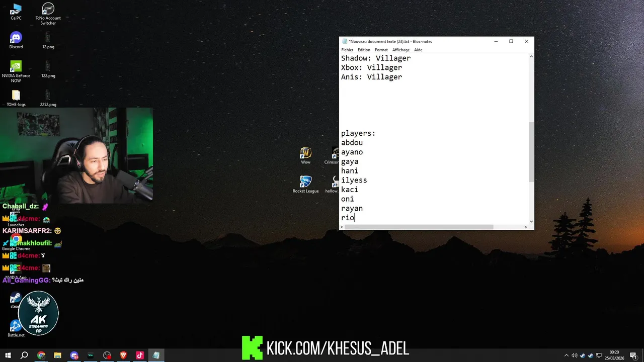This screenshot has width=644, height=362.
Task: Select the 122.png desktop file
Action: pos(48,69)
